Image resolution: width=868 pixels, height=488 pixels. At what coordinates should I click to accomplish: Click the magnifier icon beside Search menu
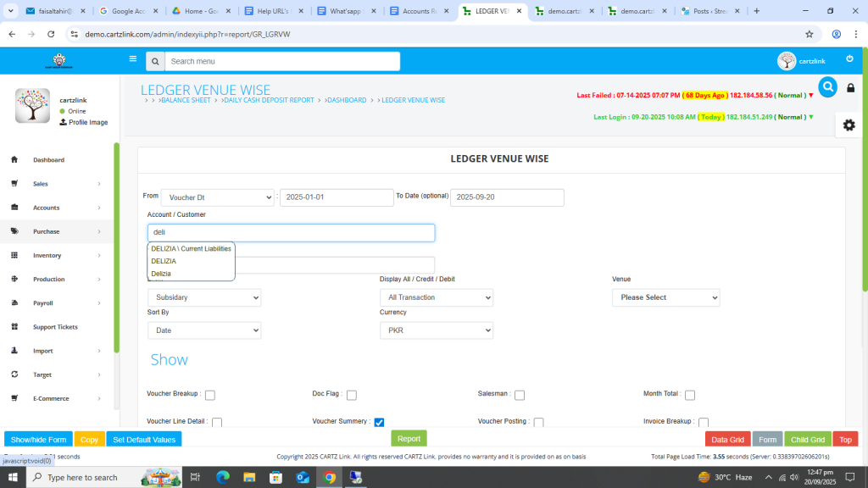(x=156, y=61)
